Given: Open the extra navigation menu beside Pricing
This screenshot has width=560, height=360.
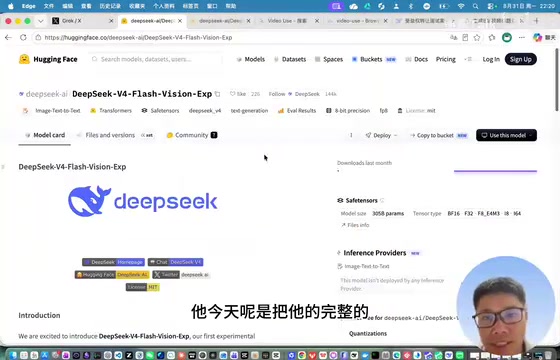Looking at the screenshot, I should [468, 59].
